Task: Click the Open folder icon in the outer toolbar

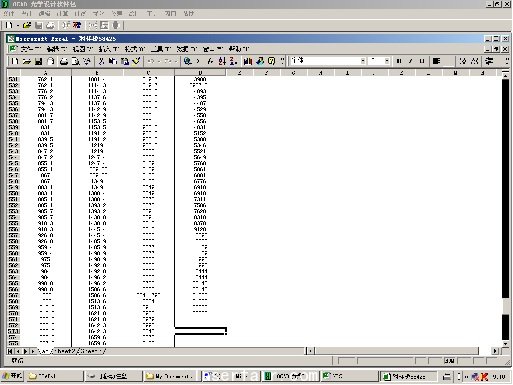Action: 27,25
